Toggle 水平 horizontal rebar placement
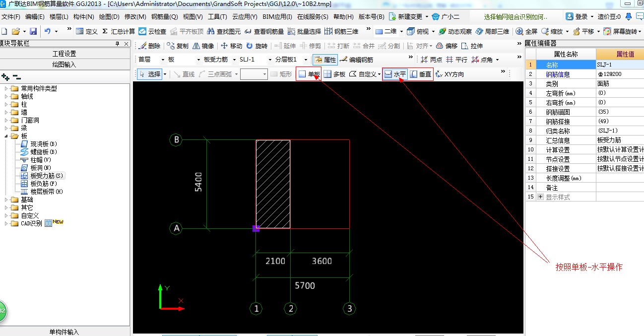The width and height of the screenshot is (644, 336). tap(395, 74)
